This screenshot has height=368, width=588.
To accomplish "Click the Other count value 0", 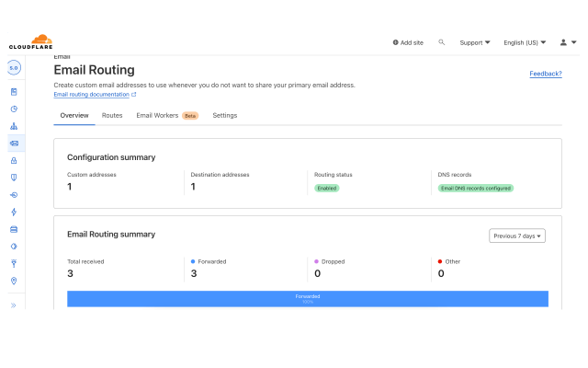I will [441, 274].
